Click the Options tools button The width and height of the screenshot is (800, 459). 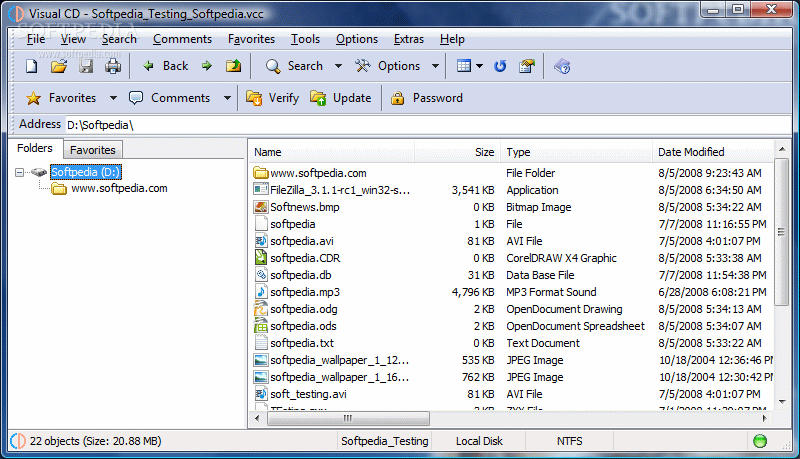388,66
